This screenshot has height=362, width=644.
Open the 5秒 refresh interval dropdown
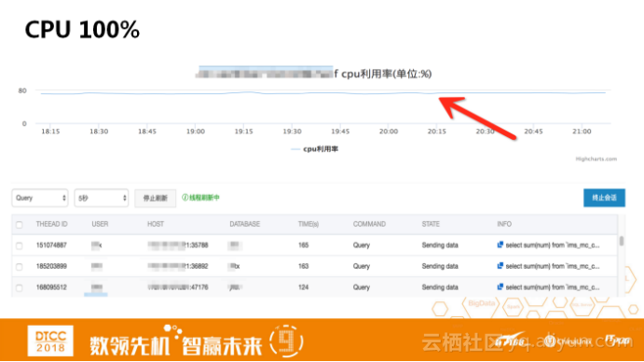(x=101, y=199)
